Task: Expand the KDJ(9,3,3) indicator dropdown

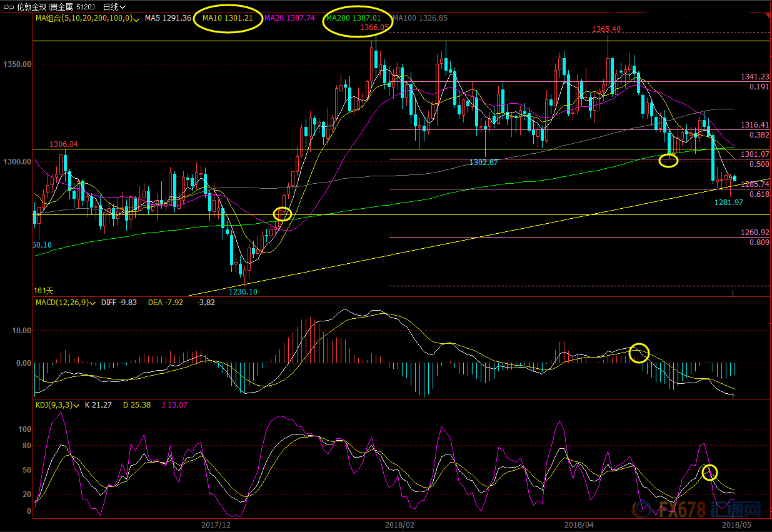Action: pos(76,405)
